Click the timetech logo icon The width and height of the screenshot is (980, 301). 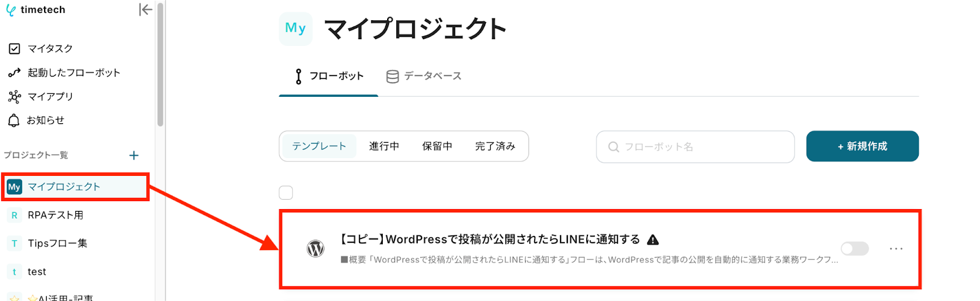click(x=10, y=10)
